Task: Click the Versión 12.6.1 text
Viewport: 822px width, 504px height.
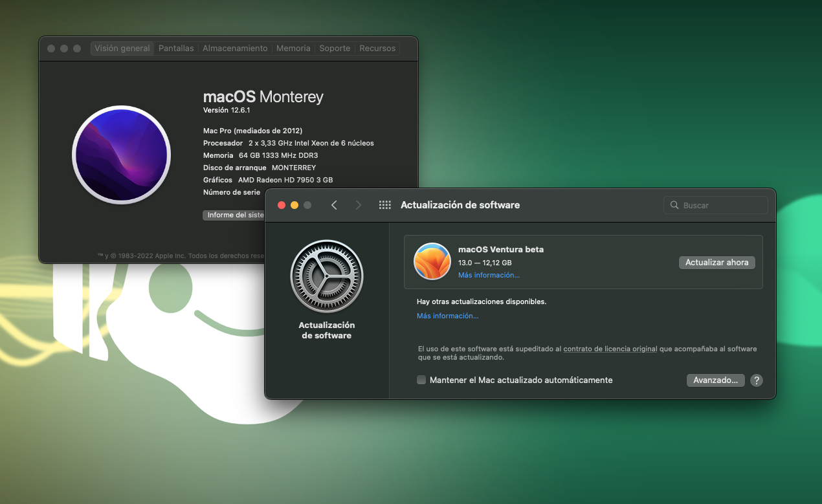Action: pyautogui.click(x=227, y=110)
